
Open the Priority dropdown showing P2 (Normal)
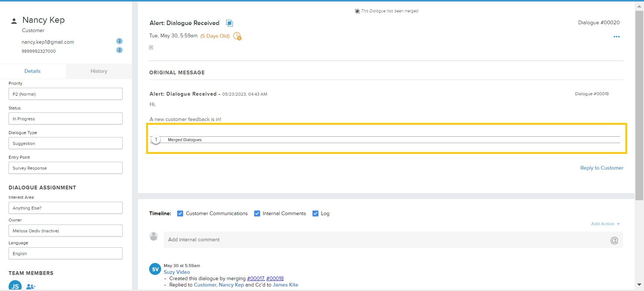(65, 94)
